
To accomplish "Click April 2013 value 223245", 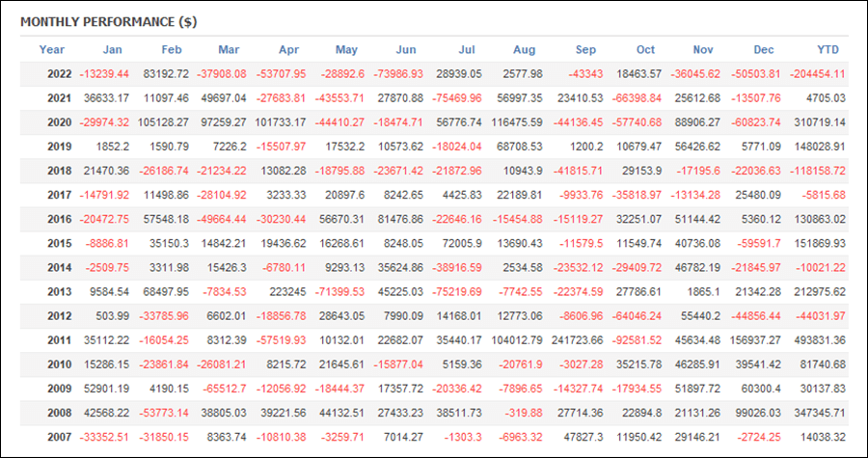I will tap(287, 292).
